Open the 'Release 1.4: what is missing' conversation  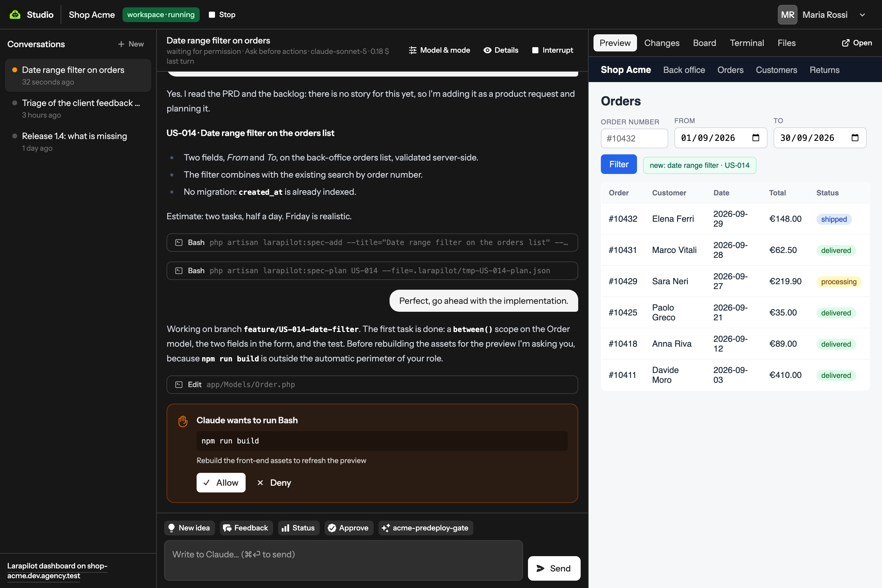pos(78,141)
